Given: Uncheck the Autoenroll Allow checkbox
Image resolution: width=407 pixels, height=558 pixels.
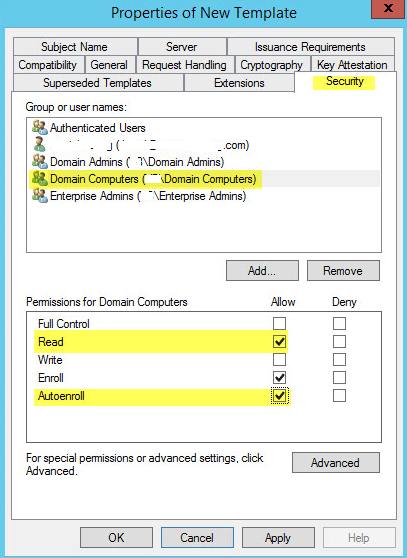Looking at the screenshot, I should [279, 396].
